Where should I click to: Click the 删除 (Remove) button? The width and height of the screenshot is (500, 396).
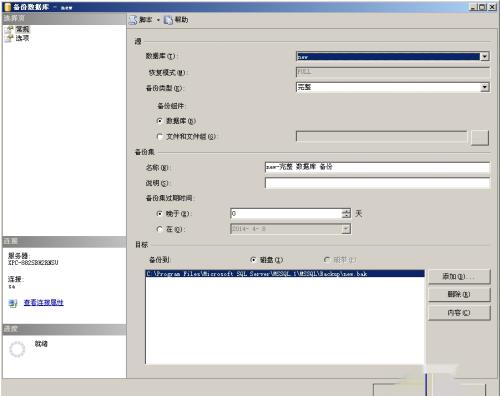[459, 295]
